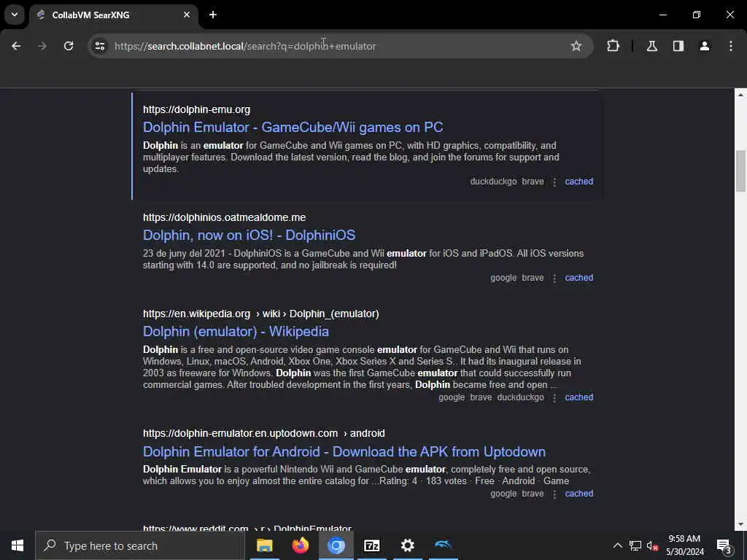Click the page vertical scrollbar thumb
Image resolution: width=747 pixels, height=560 pixels.
[740, 171]
